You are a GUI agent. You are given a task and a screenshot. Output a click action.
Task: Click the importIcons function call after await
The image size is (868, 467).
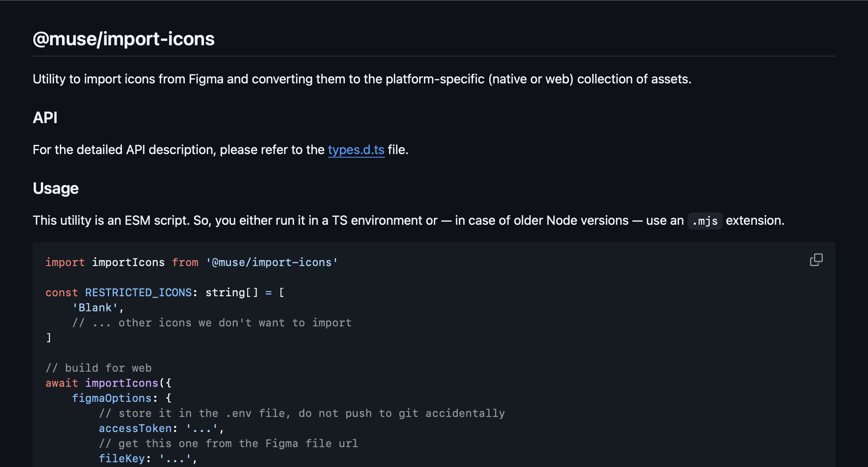click(x=121, y=383)
